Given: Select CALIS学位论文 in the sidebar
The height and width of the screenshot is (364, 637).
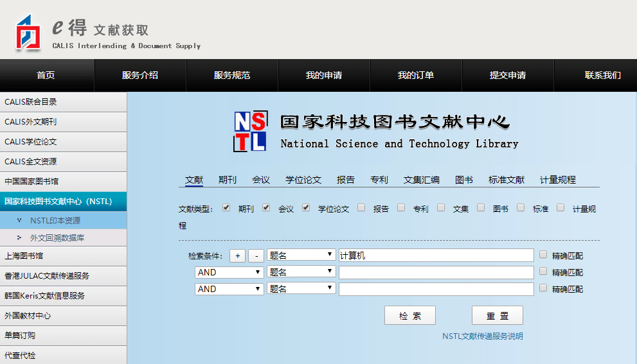Looking at the screenshot, I should pos(64,142).
